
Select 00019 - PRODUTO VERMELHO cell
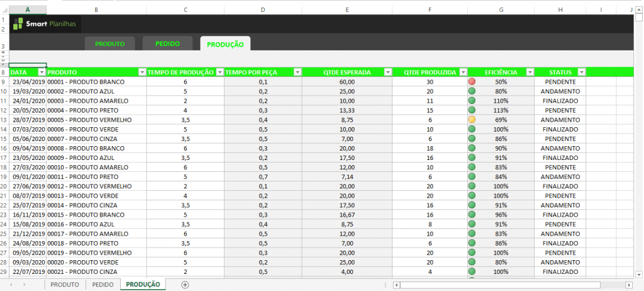[96, 253]
